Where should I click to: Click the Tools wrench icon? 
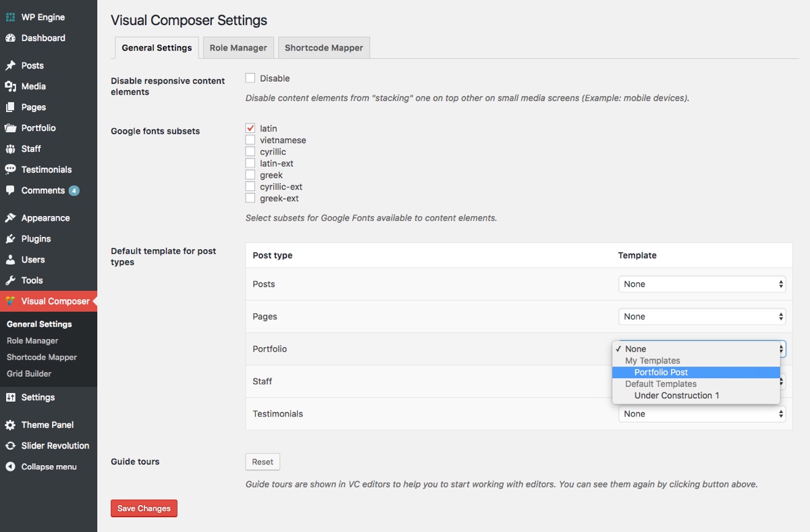(10, 280)
